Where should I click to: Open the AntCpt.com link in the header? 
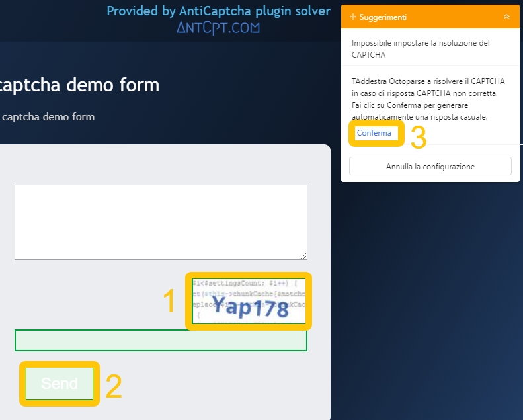coord(218,27)
